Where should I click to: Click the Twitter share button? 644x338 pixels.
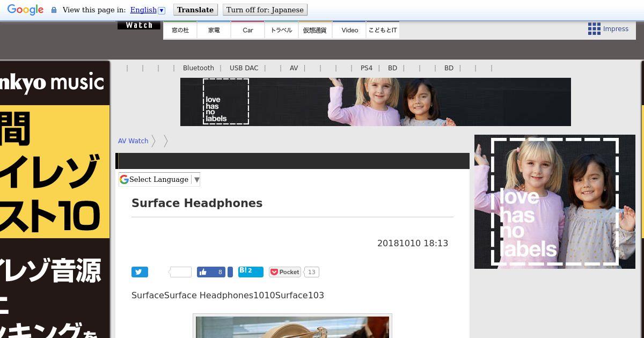click(x=140, y=272)
